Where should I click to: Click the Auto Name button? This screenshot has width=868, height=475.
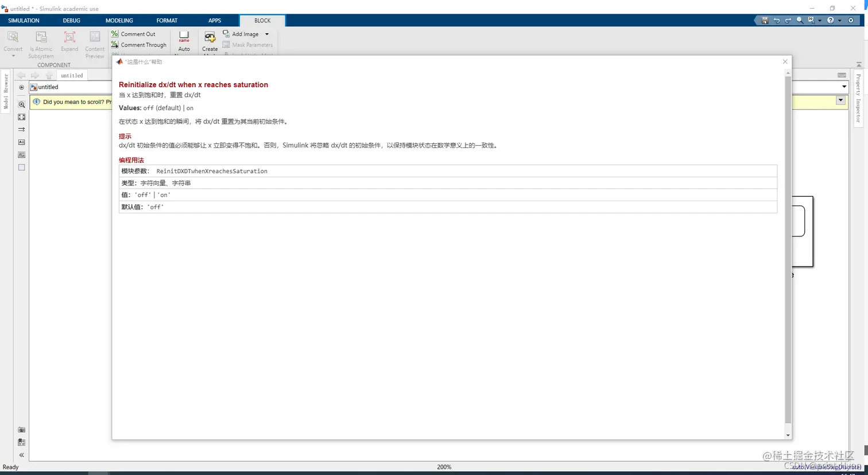pos(184,42)
